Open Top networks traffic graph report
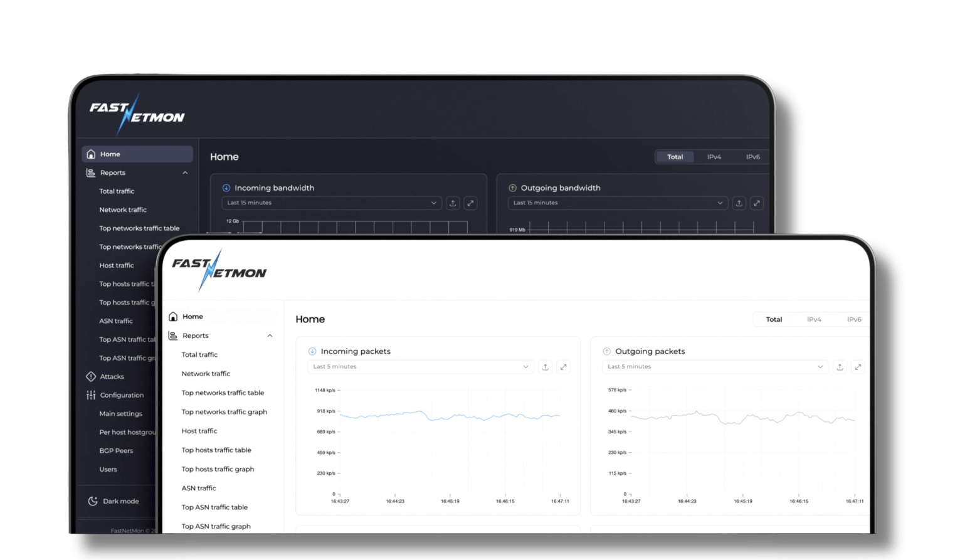The width and height of the screenshot is (955, 560). pyautogui.click(x=224, y=412)
